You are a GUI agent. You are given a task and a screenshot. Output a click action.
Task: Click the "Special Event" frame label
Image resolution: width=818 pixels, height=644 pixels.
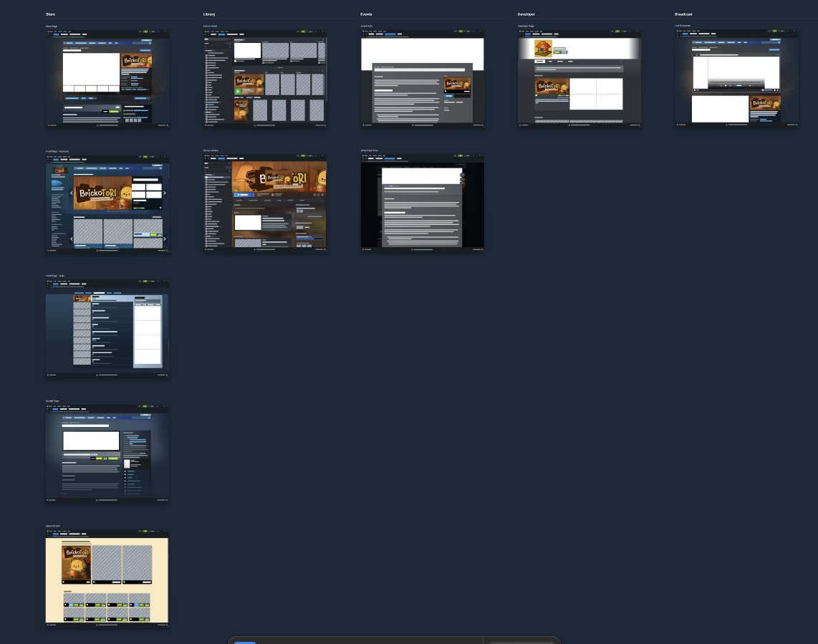click(x=53, y=526)
